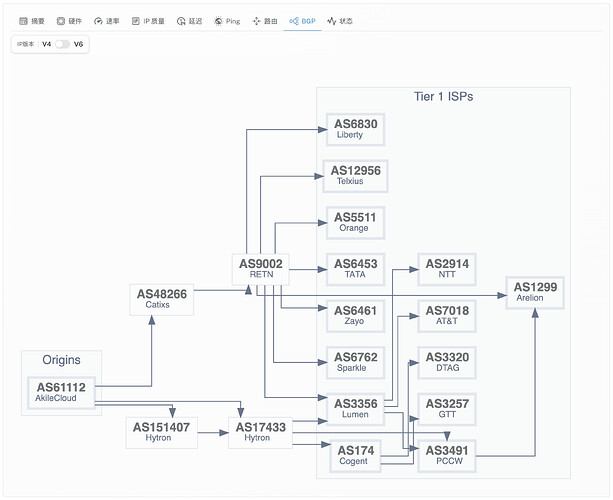Click the clock icon for 延迟

(x=181, y=21)
